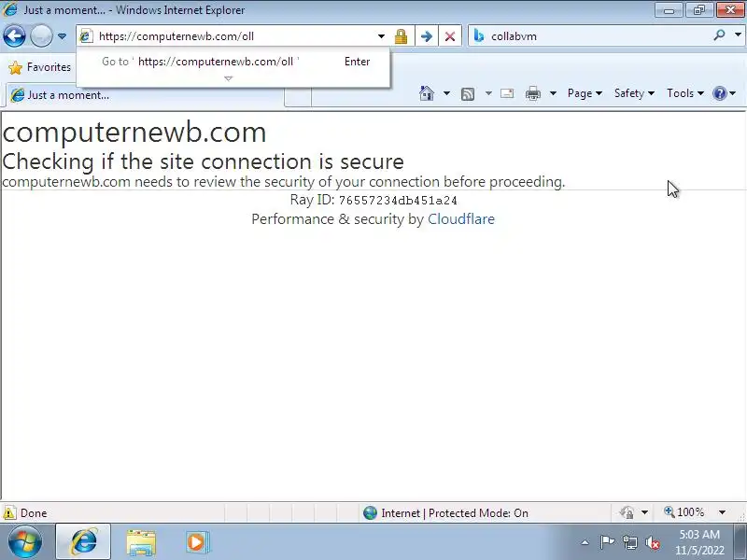Click the status bar warning icon

click(x=9, y=513)
